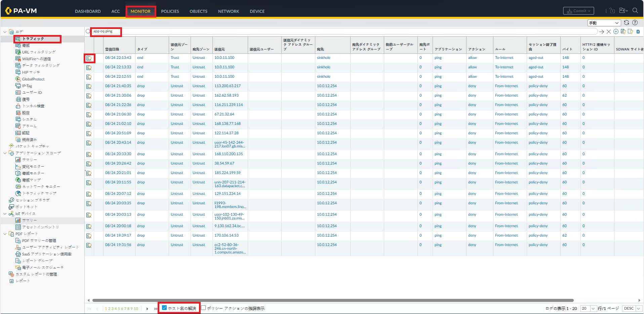Click the horizontal scrollbar under the log table
644x314 pixels.
333,300
